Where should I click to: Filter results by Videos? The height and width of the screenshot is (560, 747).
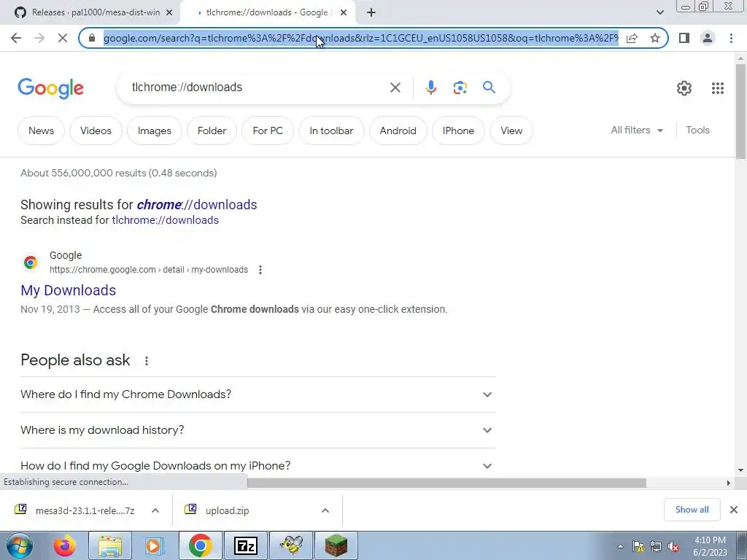point(96,131)
